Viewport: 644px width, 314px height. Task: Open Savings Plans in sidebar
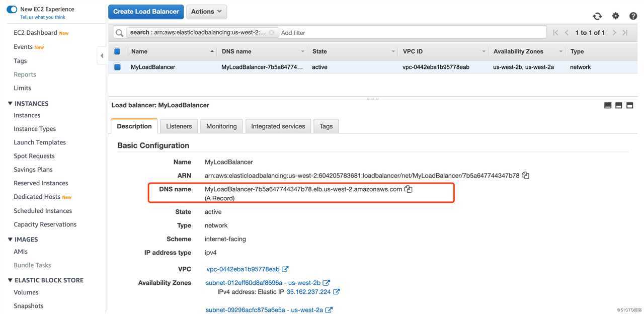tap(33, 170)
